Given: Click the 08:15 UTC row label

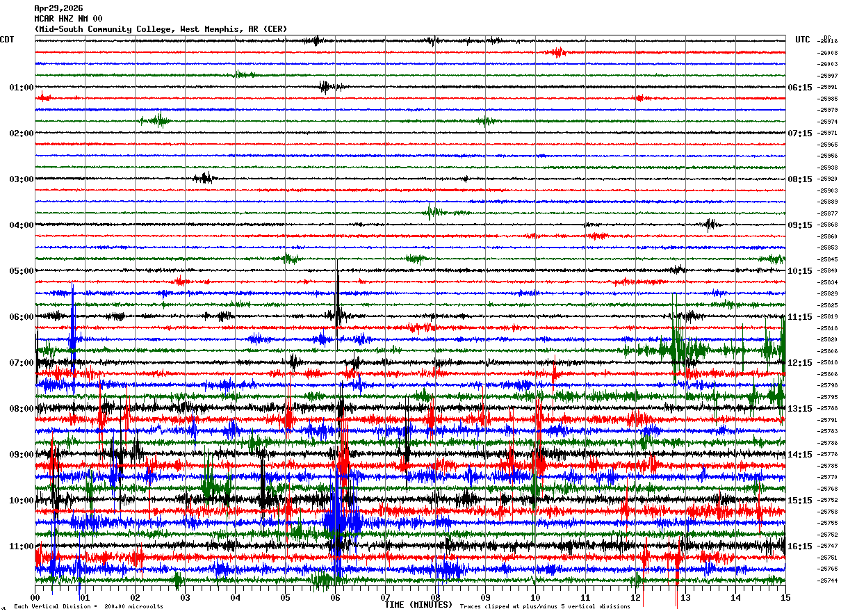Looking at the screenshot, I should (800, 179).
